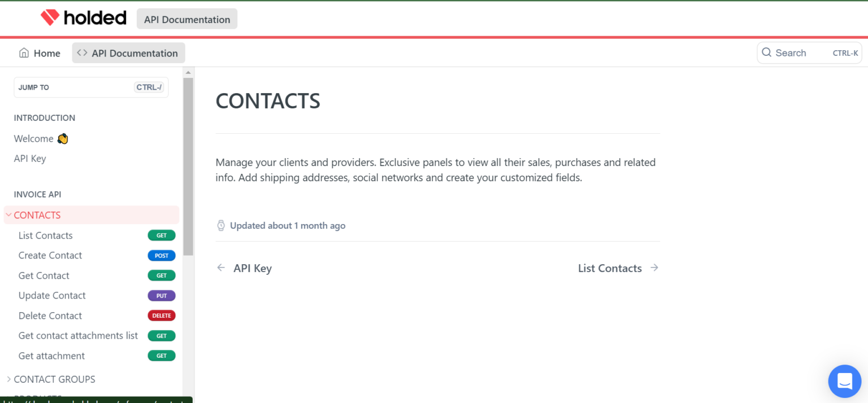The image size is (868, 403).
Task: Click the right arrow beside List Contacts
Action: [x=654, y=268]
